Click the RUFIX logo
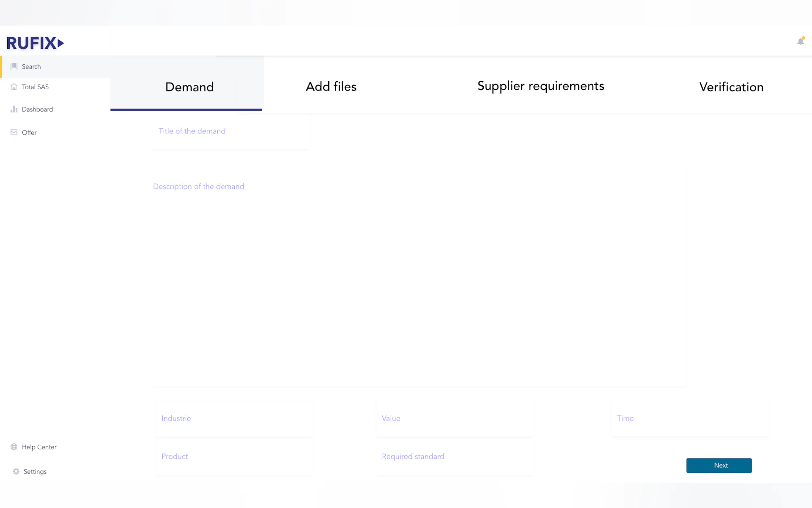Image resolution: width=812 pixels, height=508 pixels. click(35, 43)
